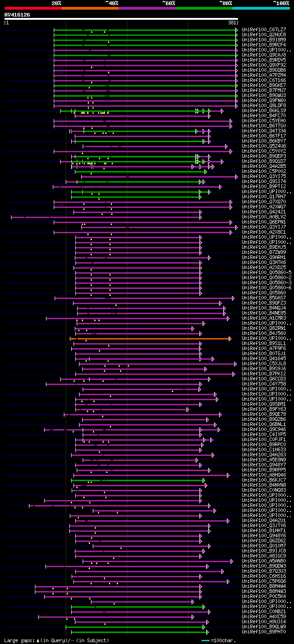Image resolution: width=294 pixels, height=644 pixels.
Task: Select the UniRef100_B9GQB6 label
Action: click(x=265, y=70)
